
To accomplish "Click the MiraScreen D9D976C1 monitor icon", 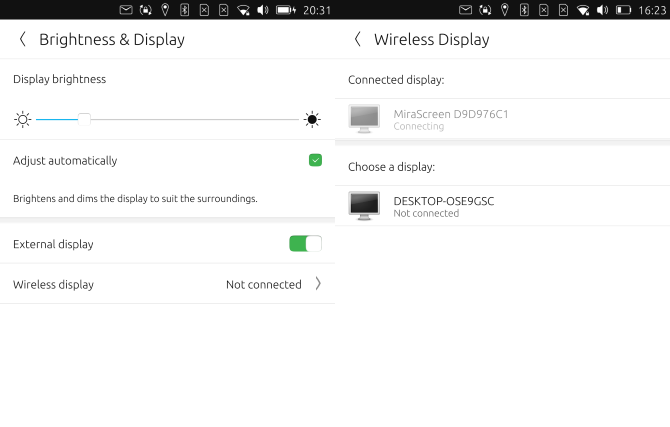I will pyautogui.click(x=364, y=119).
